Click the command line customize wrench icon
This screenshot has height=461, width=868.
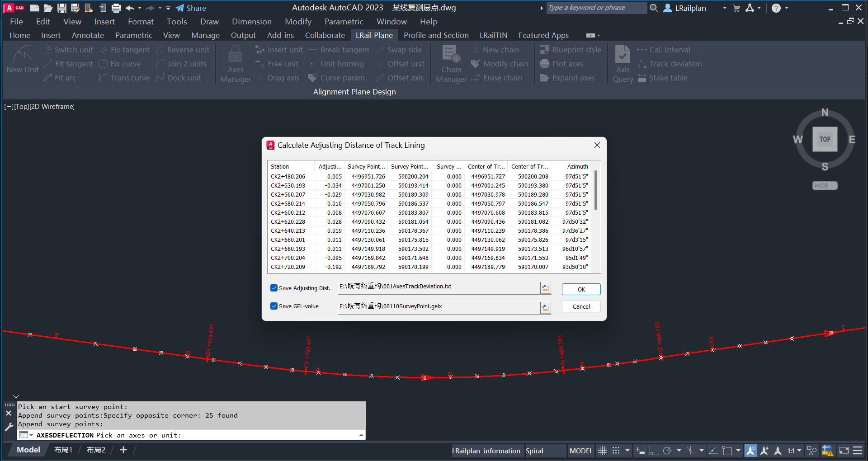pos(9,427)
